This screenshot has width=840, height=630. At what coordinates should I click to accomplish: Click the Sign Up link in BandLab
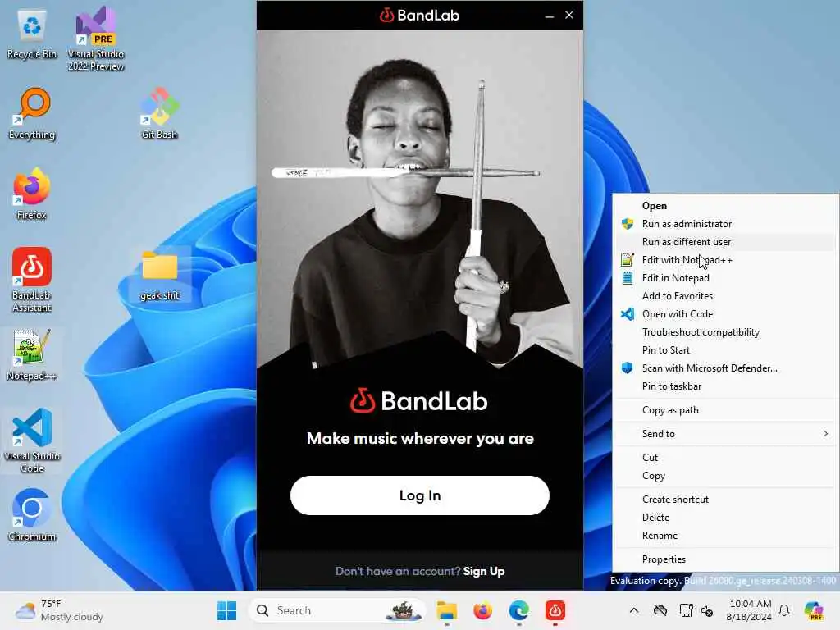point(484,571)
